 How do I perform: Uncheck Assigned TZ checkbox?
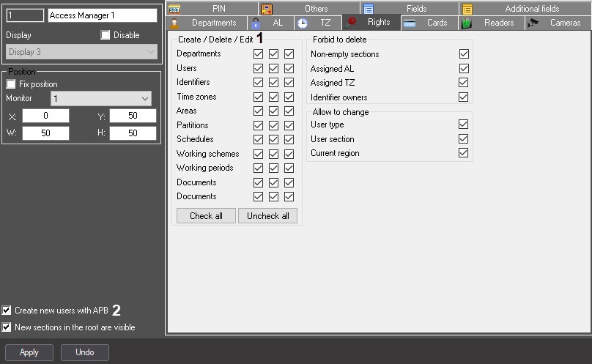point(464,82)
